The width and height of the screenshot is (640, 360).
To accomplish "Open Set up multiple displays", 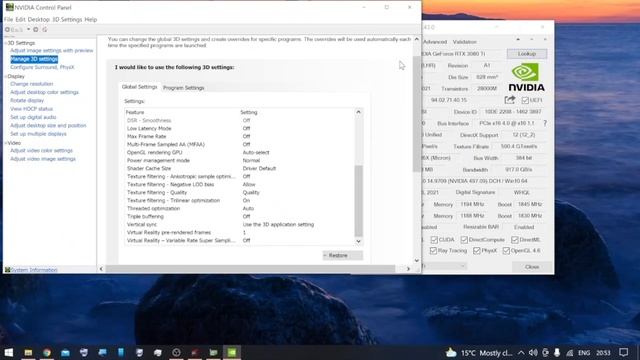I will click(x=38, y=133).
